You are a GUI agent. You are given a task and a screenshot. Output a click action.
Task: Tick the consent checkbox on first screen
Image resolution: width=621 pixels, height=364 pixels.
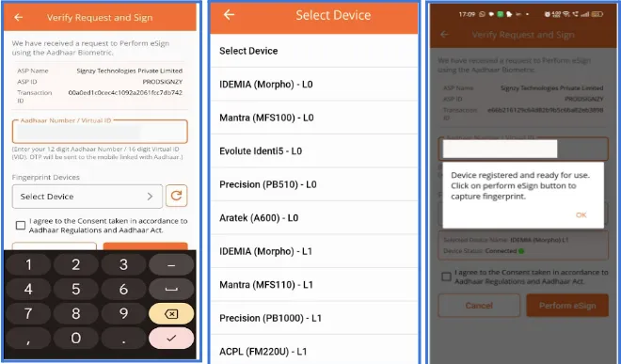click(x=21, y=226)
